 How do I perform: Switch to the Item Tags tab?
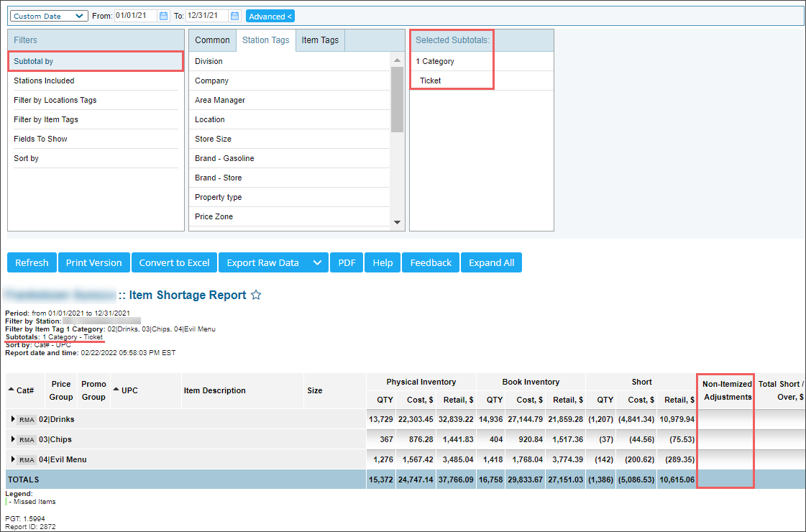tap(320, 40)
